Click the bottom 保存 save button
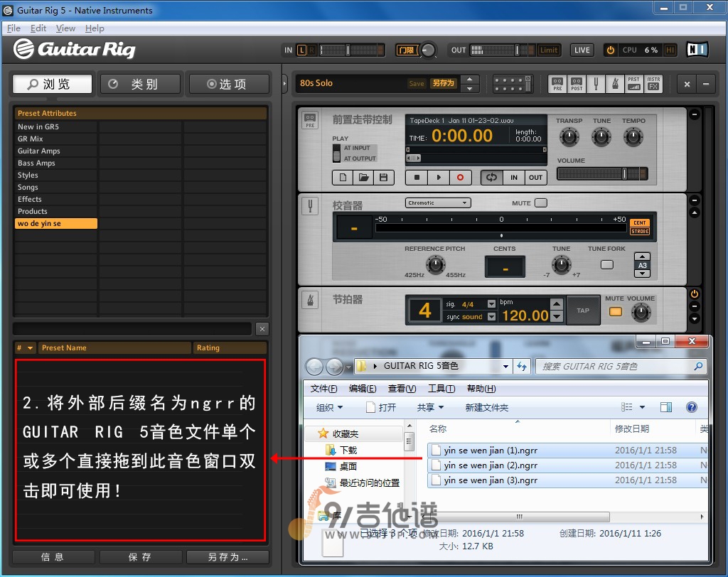 tap(140, 557)
